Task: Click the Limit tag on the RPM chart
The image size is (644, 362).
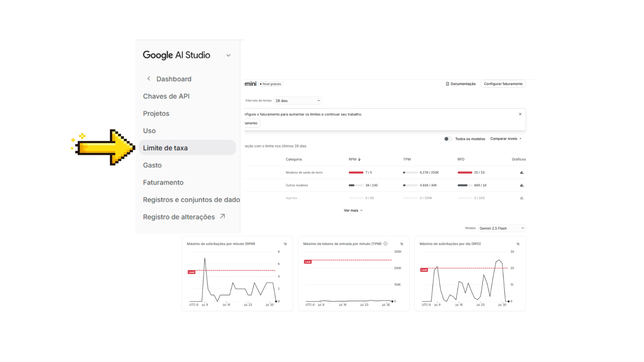Action: coord(191,272)
